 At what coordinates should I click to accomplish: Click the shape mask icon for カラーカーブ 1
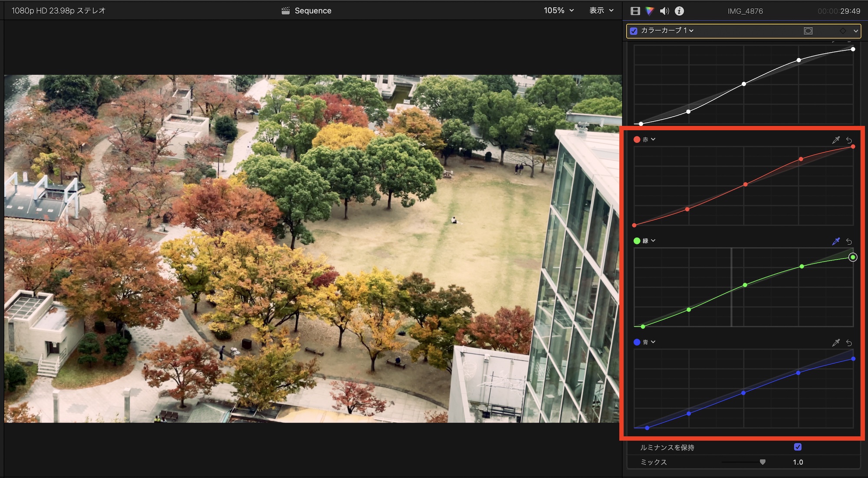[808, 31]
